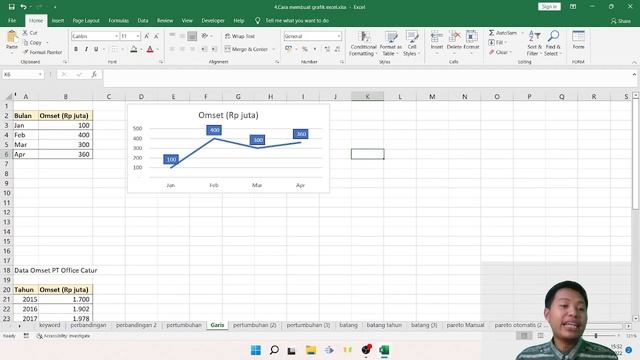
Task: Switch to the Insert ribbon tab
Action: [x=58, y=20]
